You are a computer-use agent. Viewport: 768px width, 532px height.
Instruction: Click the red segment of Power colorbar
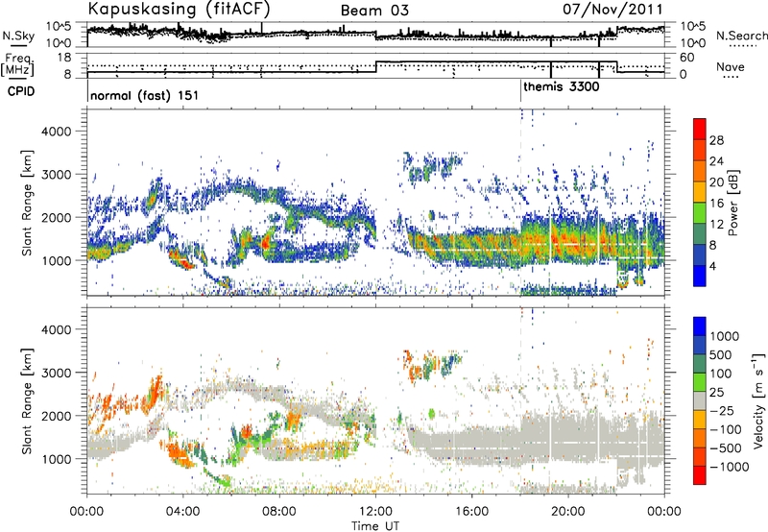[x=700, y=129]
